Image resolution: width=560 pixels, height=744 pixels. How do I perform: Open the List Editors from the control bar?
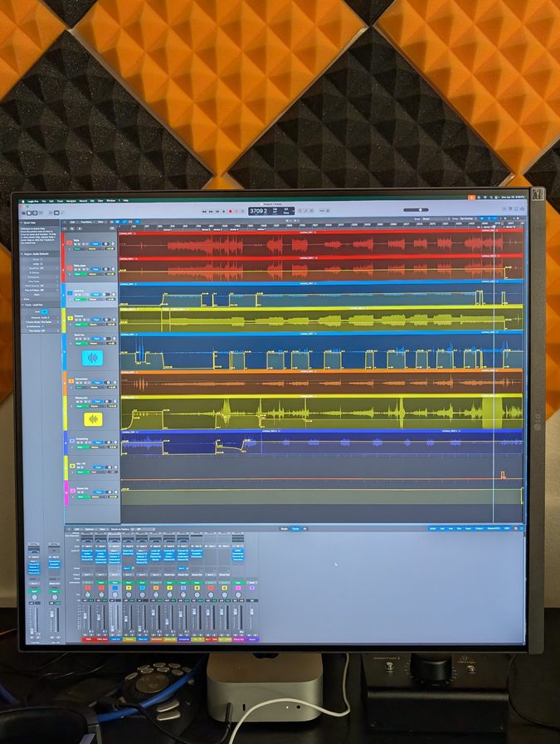[504, 208]
